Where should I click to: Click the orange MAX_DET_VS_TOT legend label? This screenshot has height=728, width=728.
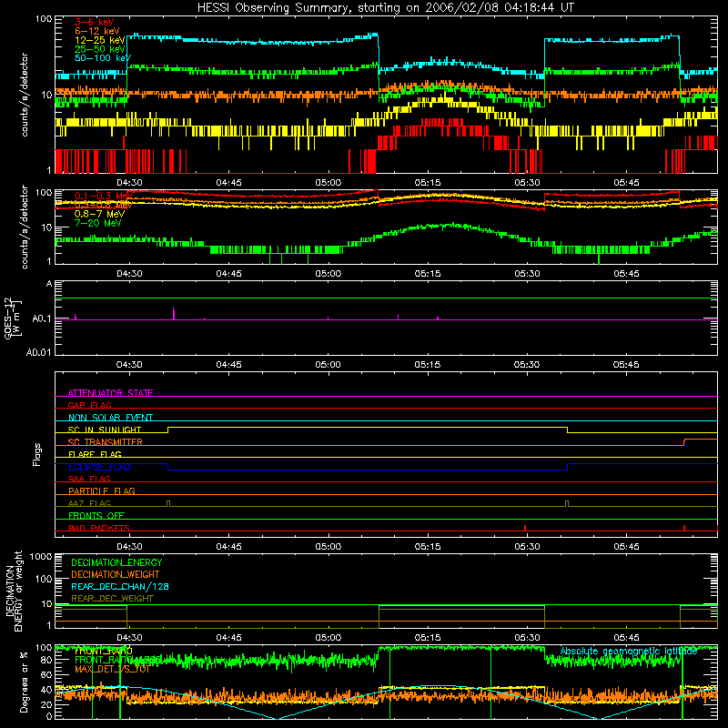click(x=112, y=669)
